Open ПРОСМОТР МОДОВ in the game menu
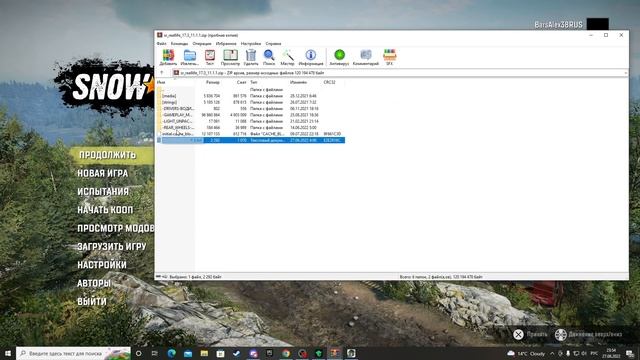 116,228
